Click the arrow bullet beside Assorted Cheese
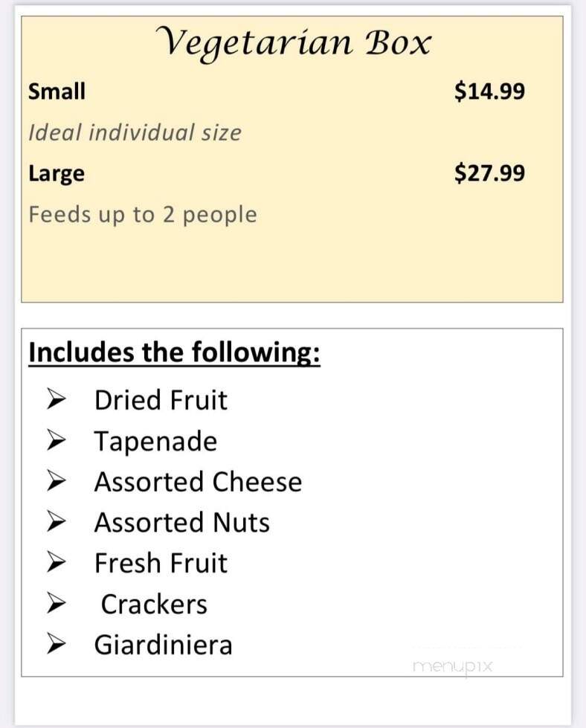Image resolution: width=586 pixels, height=728 pixels. tap(57, 481)
